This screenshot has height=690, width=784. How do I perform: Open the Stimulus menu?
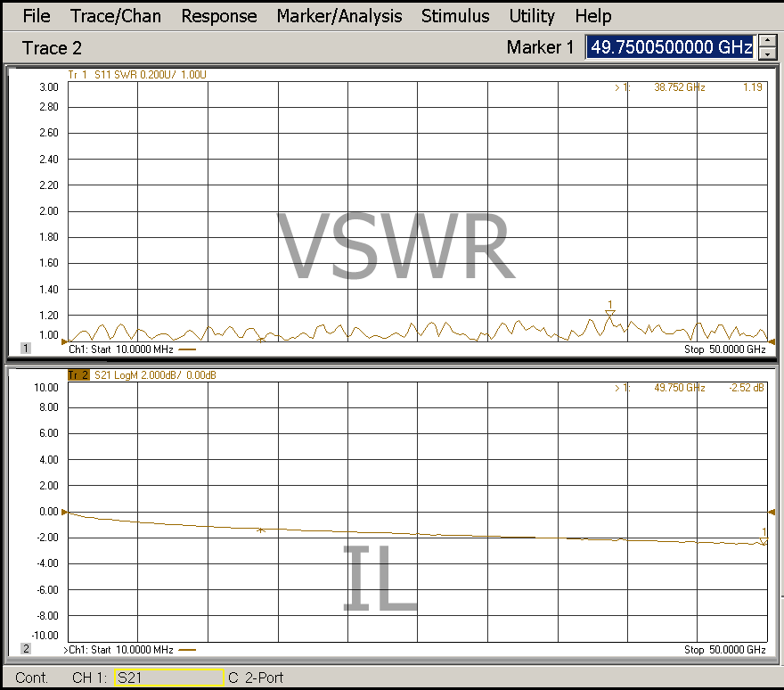click(x=455, y=16)
